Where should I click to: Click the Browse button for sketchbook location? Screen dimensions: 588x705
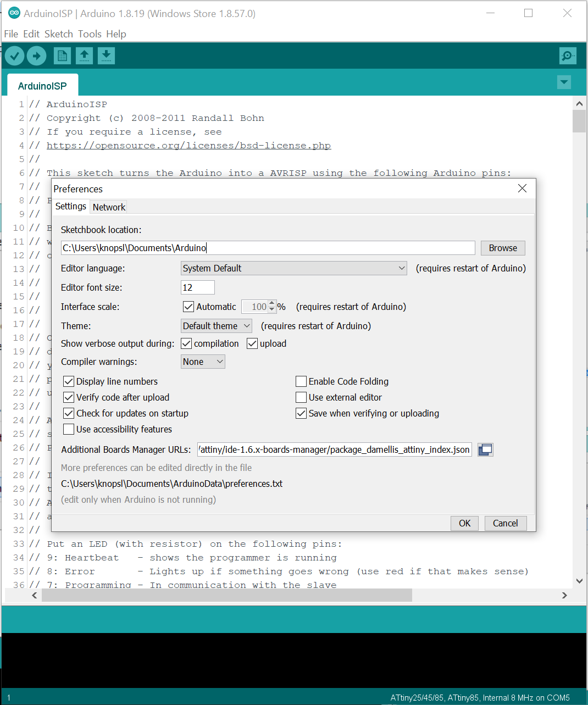click(502, 248)
